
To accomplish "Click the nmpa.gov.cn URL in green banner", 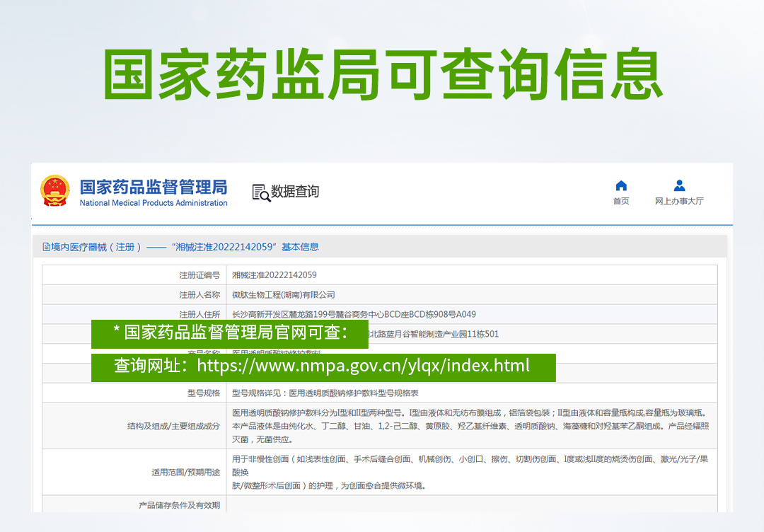I will (x=363, y=366).
